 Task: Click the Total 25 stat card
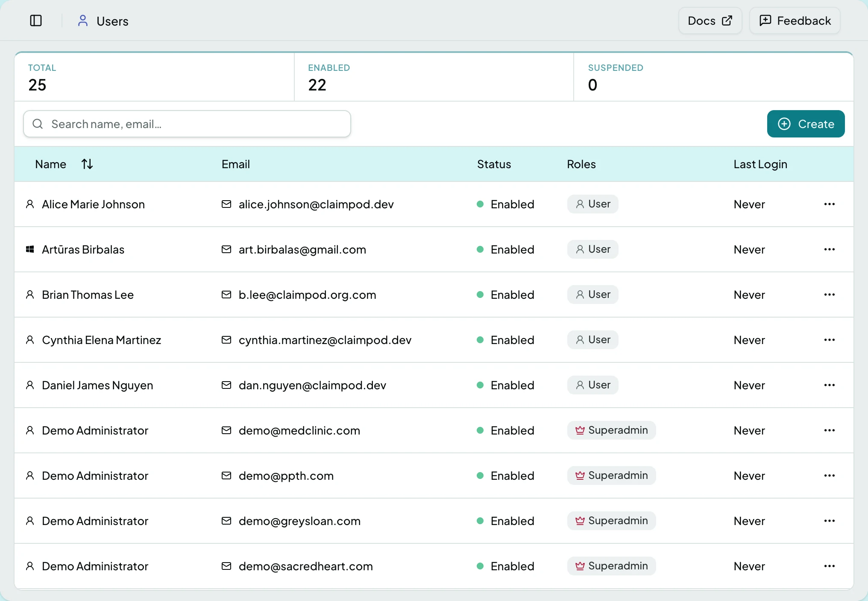[x=154, y=77]
